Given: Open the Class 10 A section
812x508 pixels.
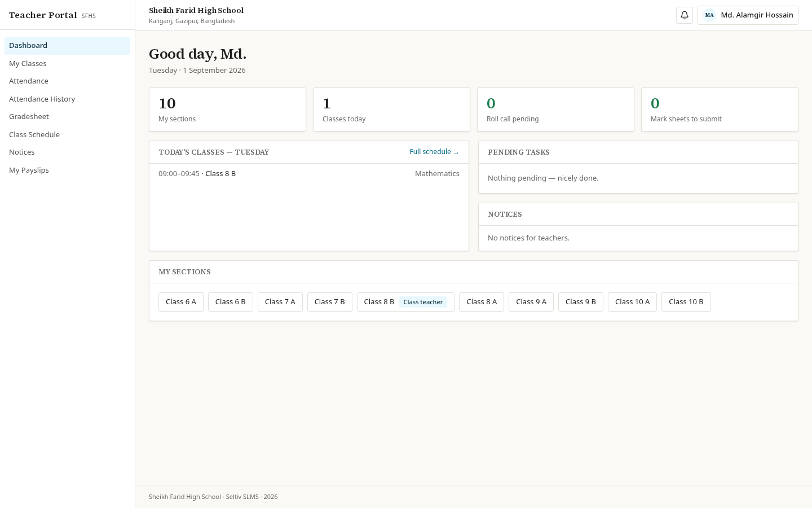Looking at the screenshot, I should [x=632, y=302].
